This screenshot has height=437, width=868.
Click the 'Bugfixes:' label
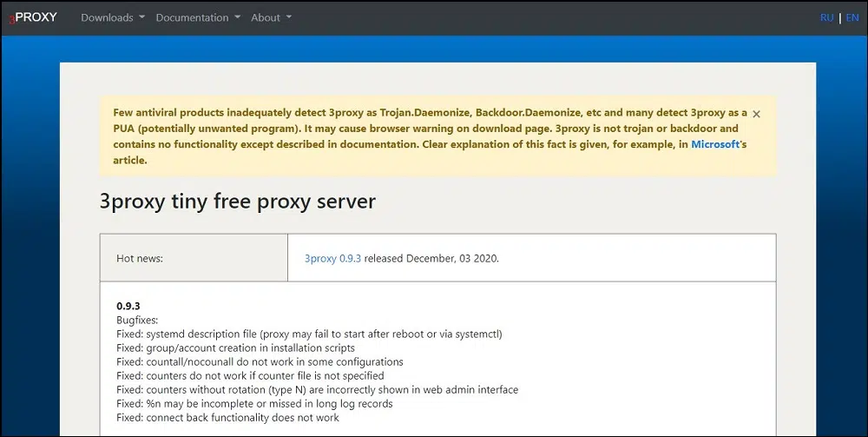coord(138,320)
